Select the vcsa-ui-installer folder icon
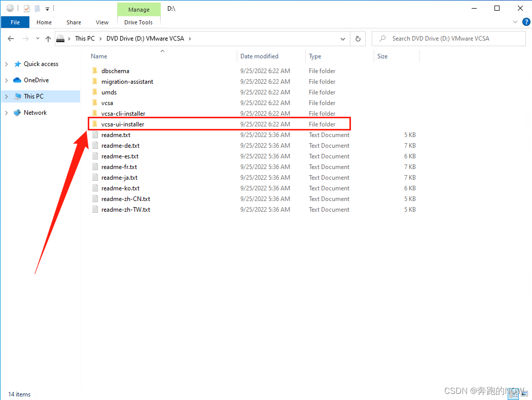 tap(95, 124)
